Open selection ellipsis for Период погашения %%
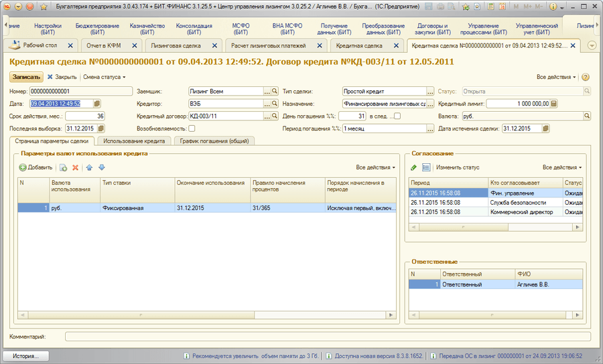Screen dimensions: 603x364 (430, 128)
